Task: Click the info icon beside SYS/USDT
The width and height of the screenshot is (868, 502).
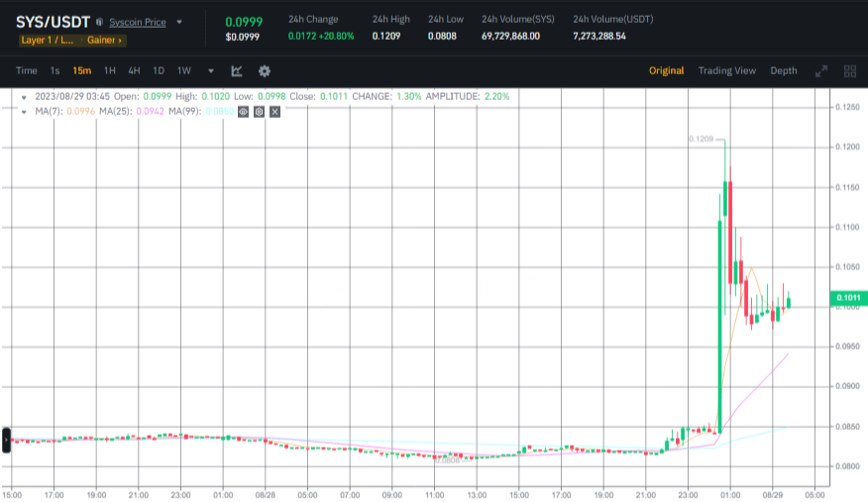Action: click(x=99, y=22)
